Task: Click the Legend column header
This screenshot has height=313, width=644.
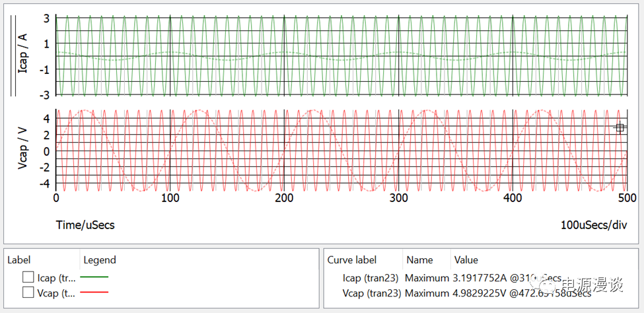Action: pyautogui.click(x=100, y=260)
